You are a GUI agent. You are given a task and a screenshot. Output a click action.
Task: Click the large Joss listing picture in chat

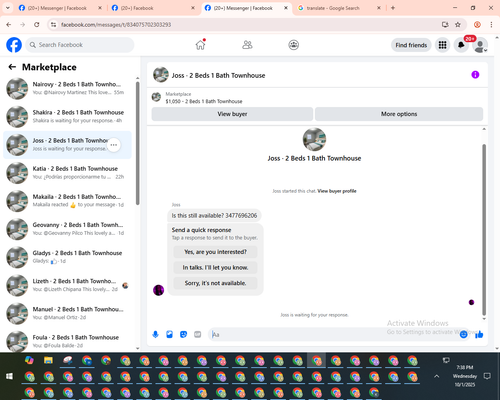[314, 139]
